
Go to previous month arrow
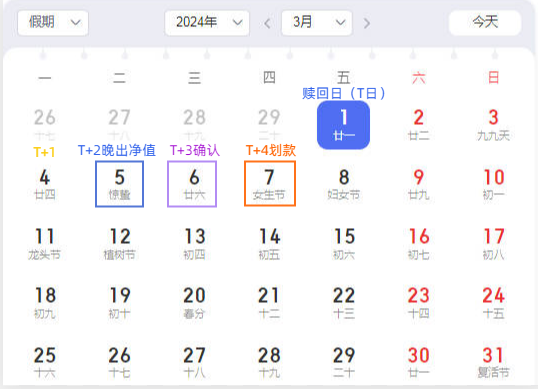pos(268,23)
